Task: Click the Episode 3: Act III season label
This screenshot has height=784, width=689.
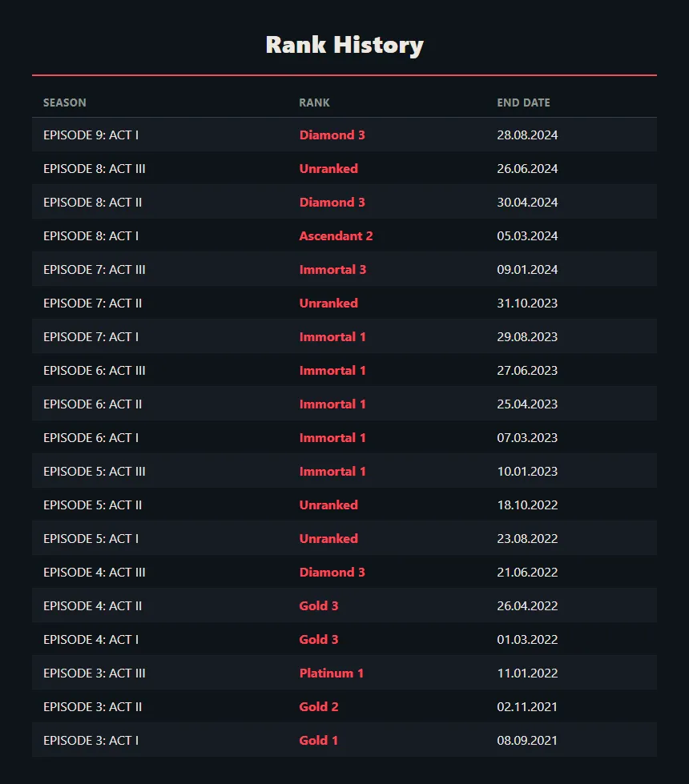Action: 94,673
